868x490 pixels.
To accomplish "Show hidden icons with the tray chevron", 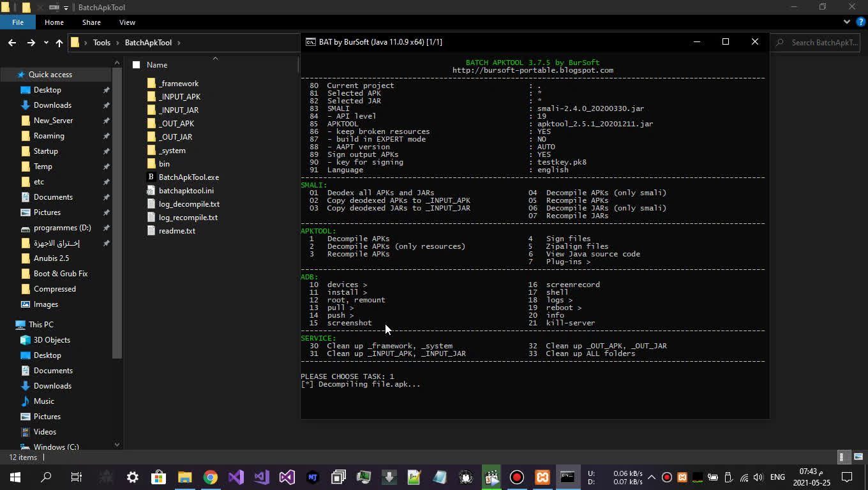I will 652,477.
